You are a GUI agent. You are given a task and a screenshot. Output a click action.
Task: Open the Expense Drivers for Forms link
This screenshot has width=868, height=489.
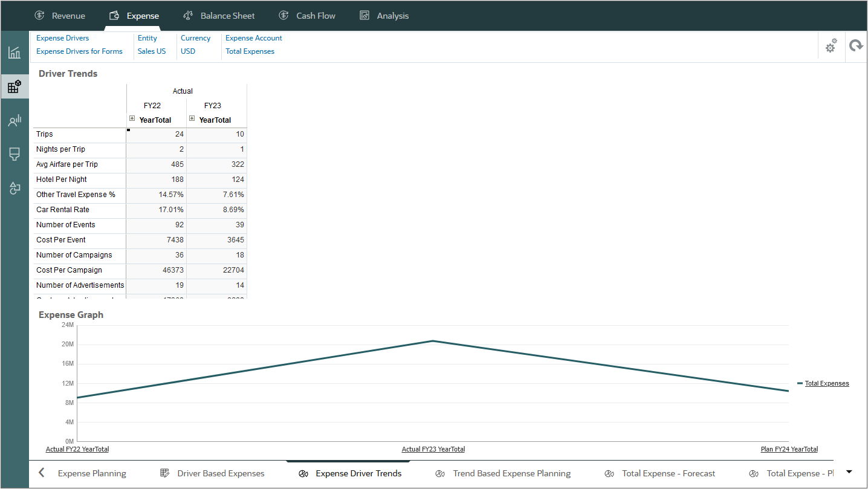tap(80, 51)
